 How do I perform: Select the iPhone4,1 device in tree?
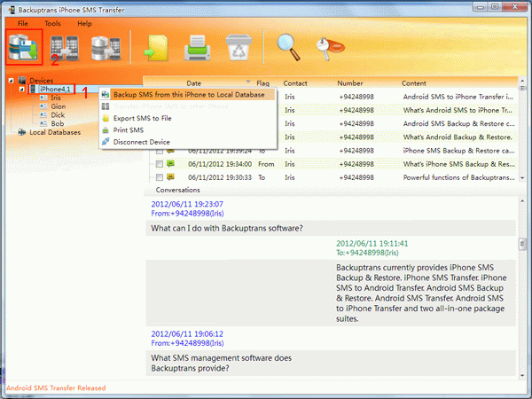[55, 90]
